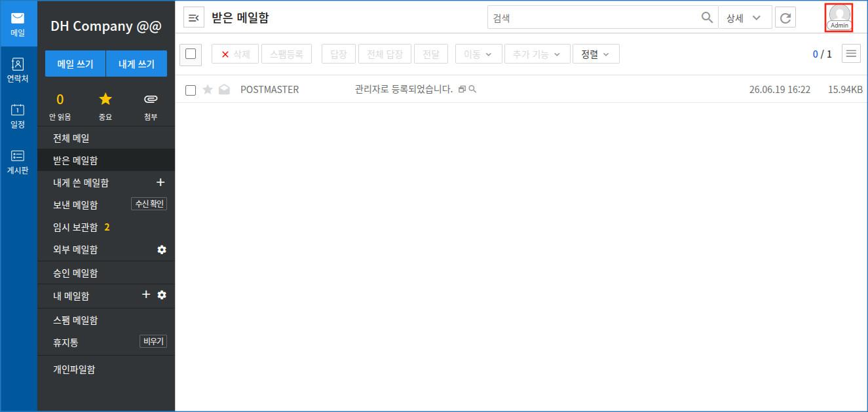Toggle the select-all checkbox in the toolbar

click(191, 54)
